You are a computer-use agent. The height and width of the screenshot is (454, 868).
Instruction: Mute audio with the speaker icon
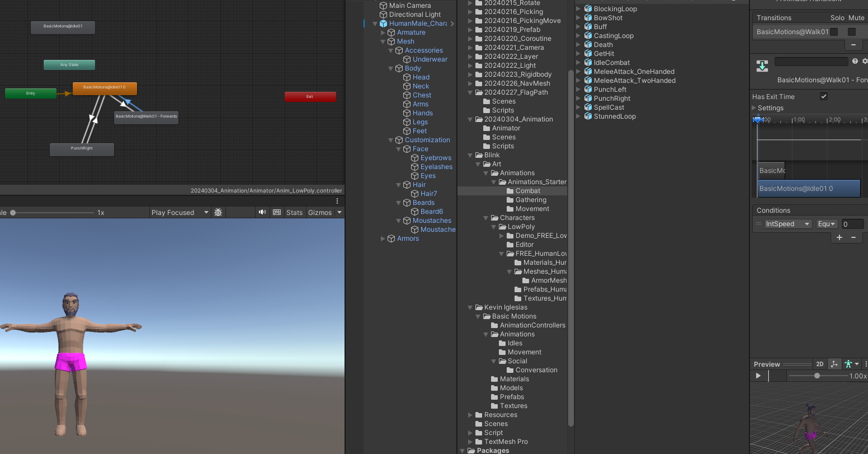click(x=262, y=212)
